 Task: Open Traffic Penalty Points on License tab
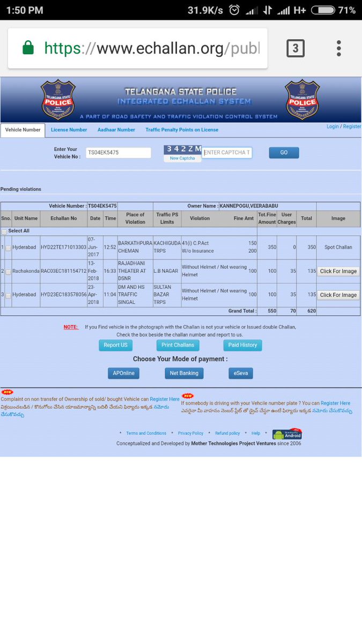pyautogui.click(x=182, y=130)
